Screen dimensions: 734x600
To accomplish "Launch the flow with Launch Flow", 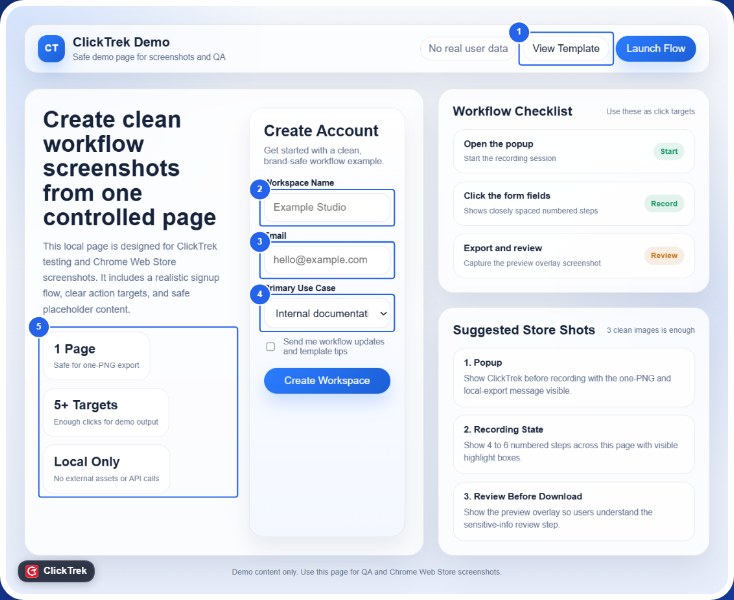I will click(x=655, y=48).
